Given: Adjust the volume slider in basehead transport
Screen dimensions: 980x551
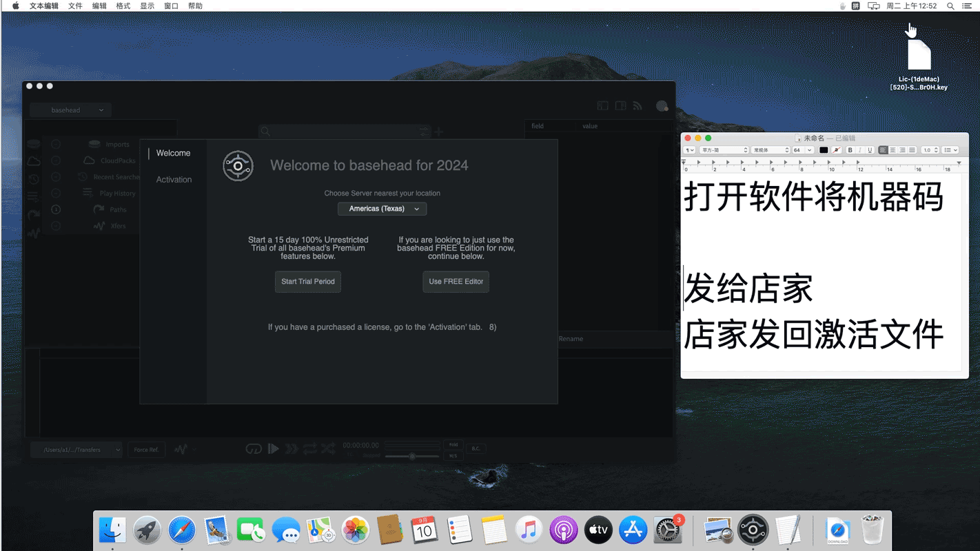Looking at the screenshot, I should click(x=412, y=457).
